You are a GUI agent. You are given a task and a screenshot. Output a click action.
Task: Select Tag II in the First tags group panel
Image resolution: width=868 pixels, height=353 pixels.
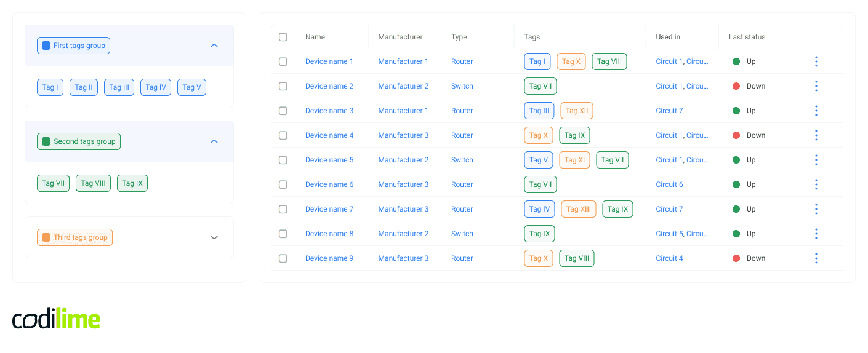tap(84, 87)
